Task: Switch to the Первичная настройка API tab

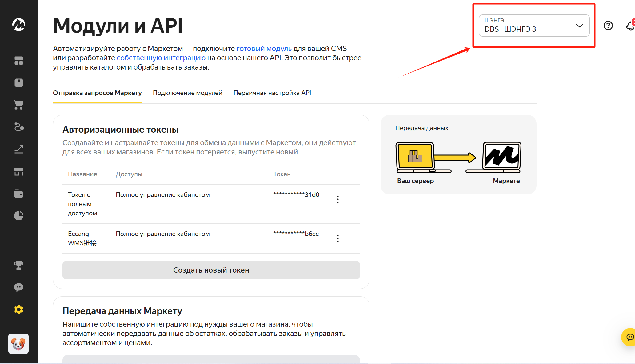Action: [x=272, y=93]
